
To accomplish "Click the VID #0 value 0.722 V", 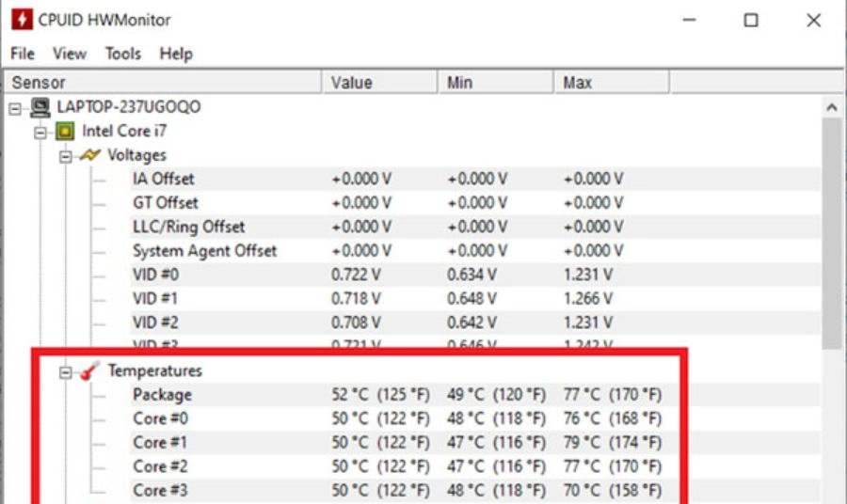I will point(356,275).
